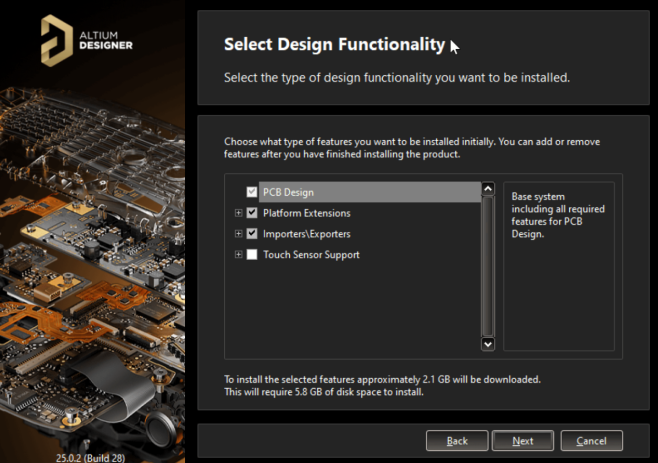This screenshot has width=658, height=463.
Task: Click the feature list scroll down arrow
Action: (488, 343)
